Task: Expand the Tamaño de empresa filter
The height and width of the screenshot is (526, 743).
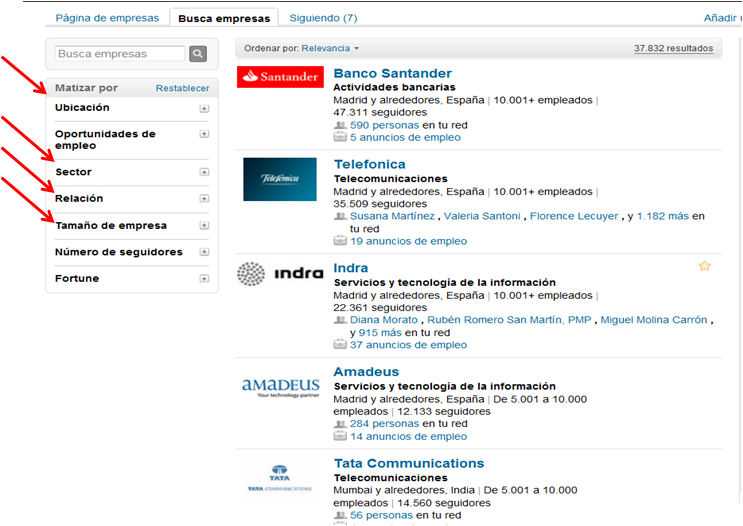Action: 204,226
